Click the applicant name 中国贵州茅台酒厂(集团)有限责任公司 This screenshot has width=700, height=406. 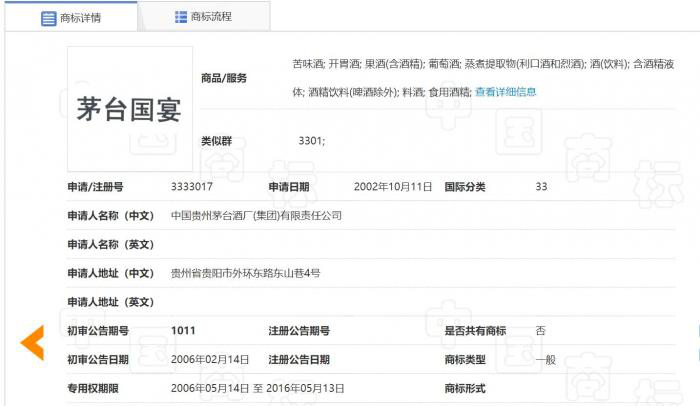[x=256, y=216]
